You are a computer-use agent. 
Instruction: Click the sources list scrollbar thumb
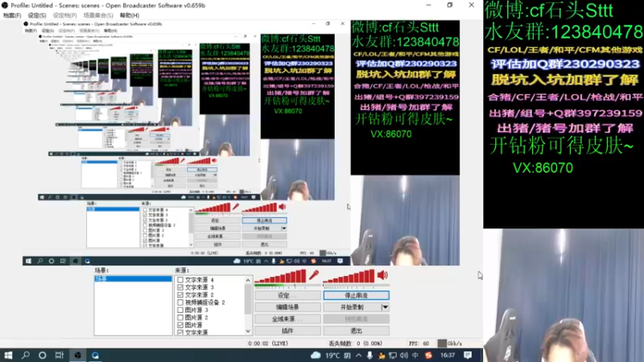(248, 298)
